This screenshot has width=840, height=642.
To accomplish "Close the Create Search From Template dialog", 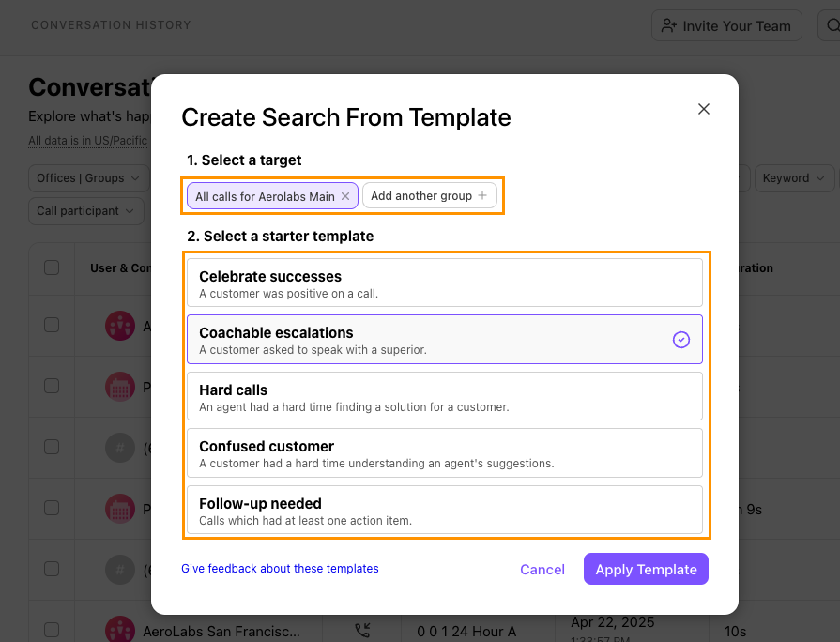I will (x=703, y=109).
